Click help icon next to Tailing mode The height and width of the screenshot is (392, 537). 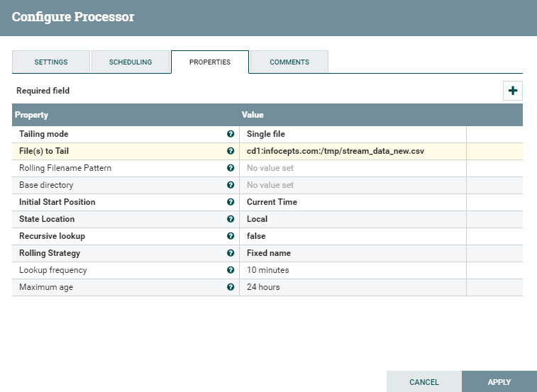[x=231, y=134]
